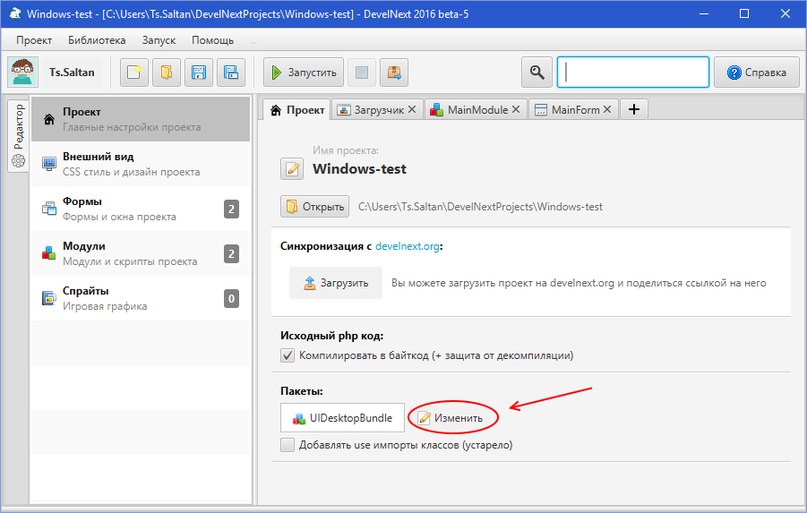
Task: Click the UIDesktopBundle package item
Action: pyautogui.click(x=343, y=418)
